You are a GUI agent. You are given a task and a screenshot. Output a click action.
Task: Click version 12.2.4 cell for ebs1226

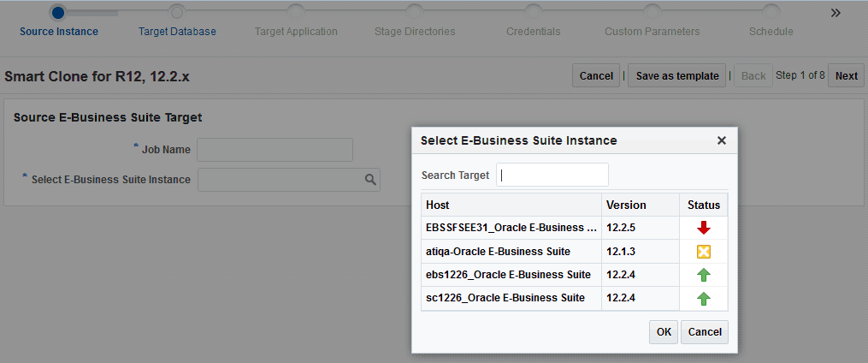[641, 275]
